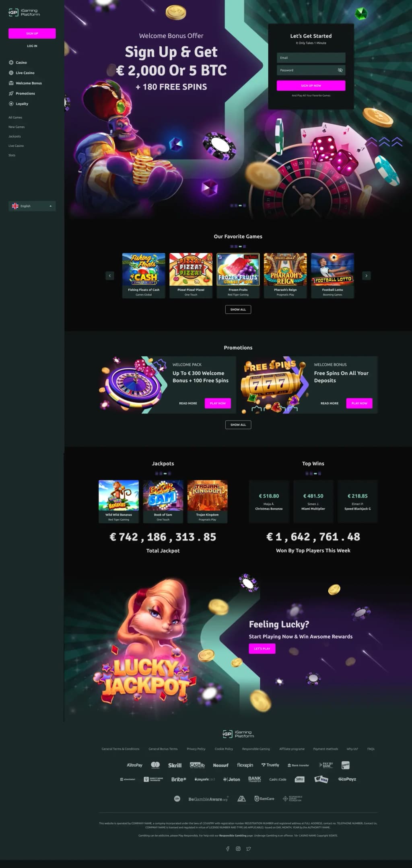Open the Casino sidebar icon
Image resolution: width=412 pixels, height=868 pixels.
click(11, 62)
